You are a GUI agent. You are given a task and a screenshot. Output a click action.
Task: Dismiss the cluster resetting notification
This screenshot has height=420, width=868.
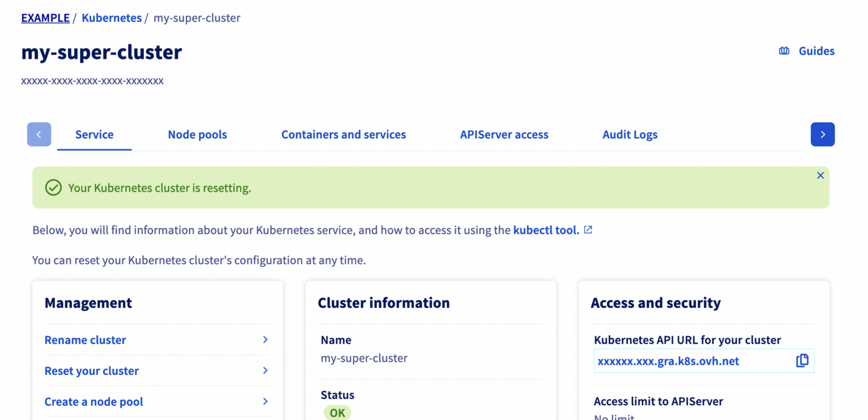click(820, 176)
